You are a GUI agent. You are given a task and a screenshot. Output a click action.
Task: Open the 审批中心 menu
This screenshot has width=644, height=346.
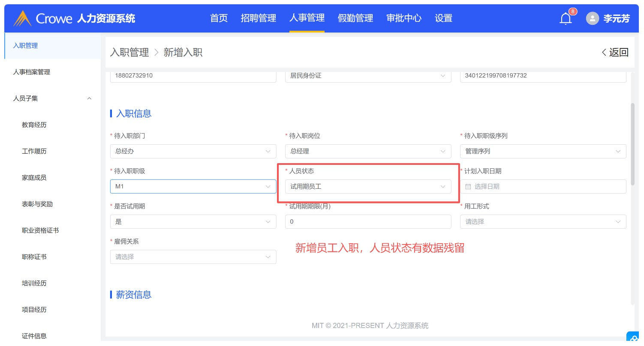pyautogui.click(x=403, y=18)
